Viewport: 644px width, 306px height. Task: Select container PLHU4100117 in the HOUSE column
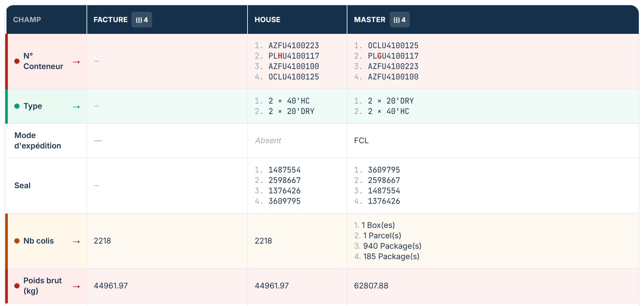[294, 56]
